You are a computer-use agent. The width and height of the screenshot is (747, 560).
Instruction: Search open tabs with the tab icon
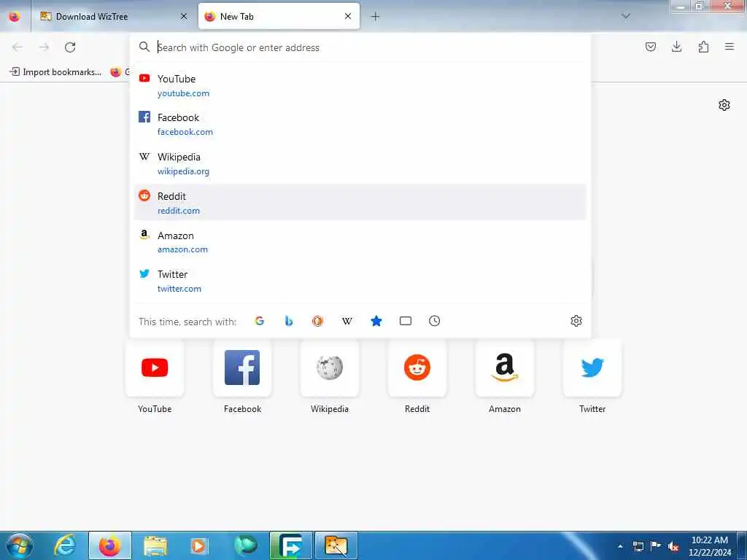(x=406, y=321)
